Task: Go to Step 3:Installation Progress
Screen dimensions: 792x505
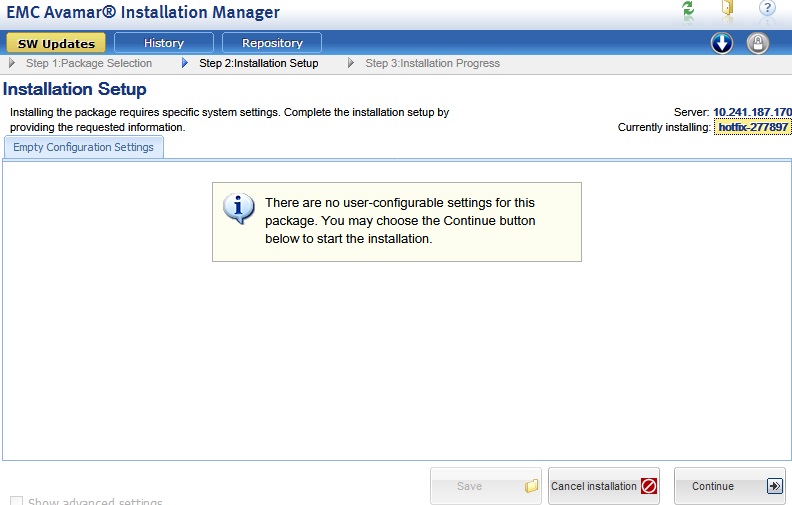Action: [432, 63]
